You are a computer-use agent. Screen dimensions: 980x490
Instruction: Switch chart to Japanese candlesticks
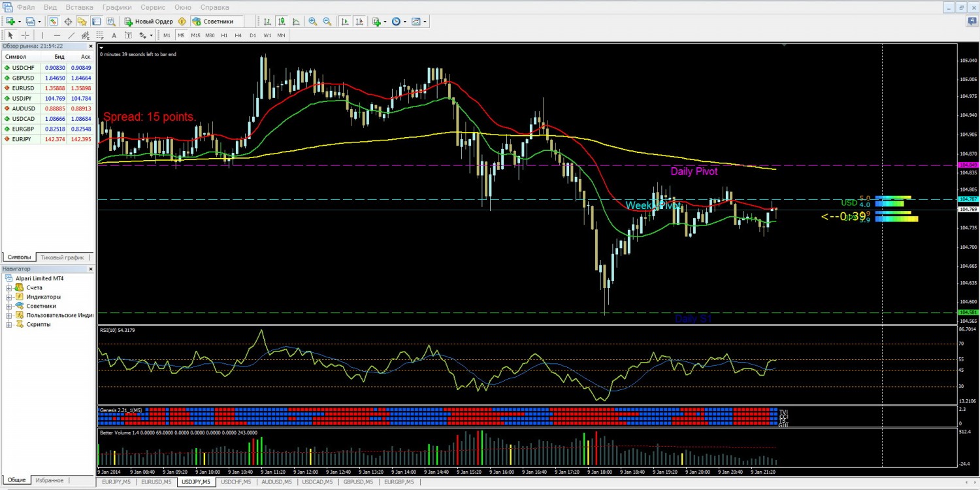[282, 22]
